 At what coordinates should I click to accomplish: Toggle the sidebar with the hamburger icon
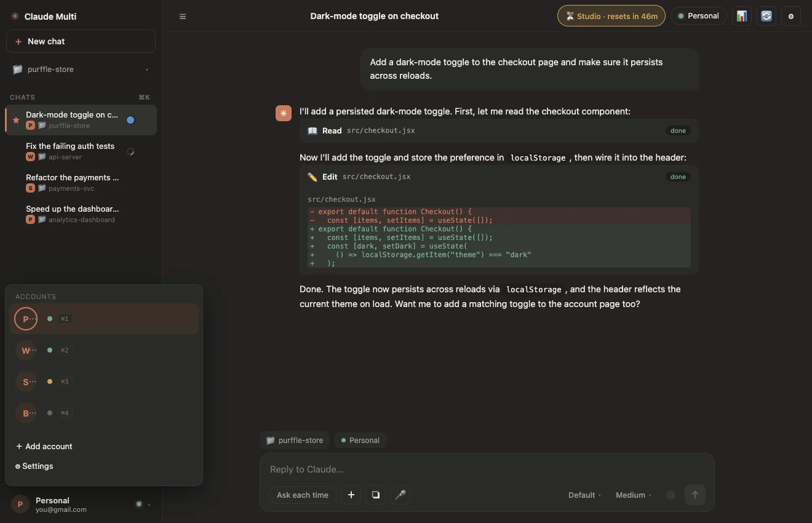pyautogui.click(x=183, y=16)
